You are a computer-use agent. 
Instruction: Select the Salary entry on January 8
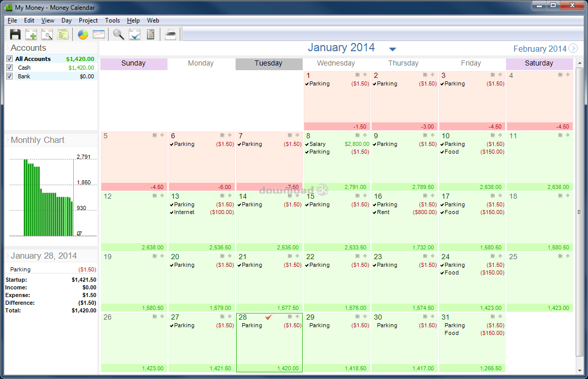click(317, 144)
